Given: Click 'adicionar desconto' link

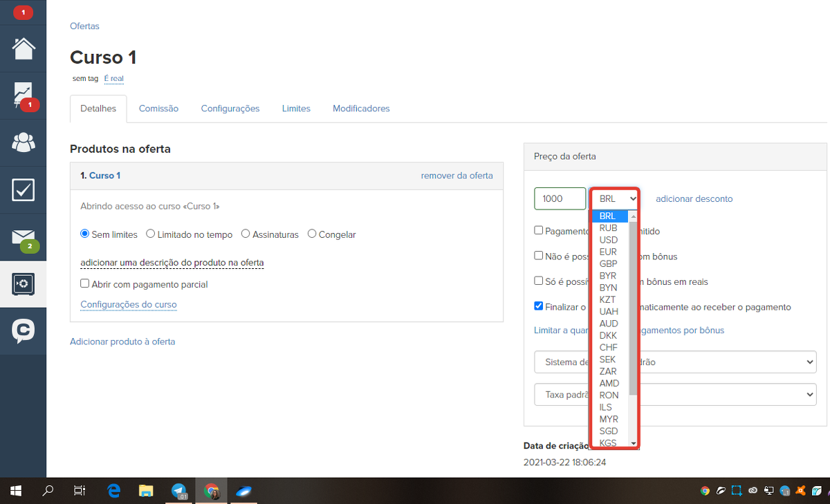Looking at the screenshot, I should (694, 199).
